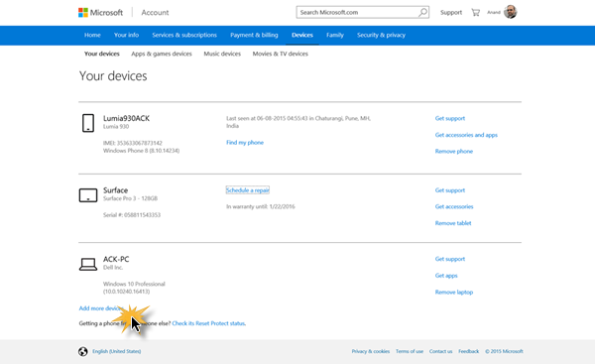Click the Surface tablet icon
Viewport: 595px width, 364px height.
88,195
